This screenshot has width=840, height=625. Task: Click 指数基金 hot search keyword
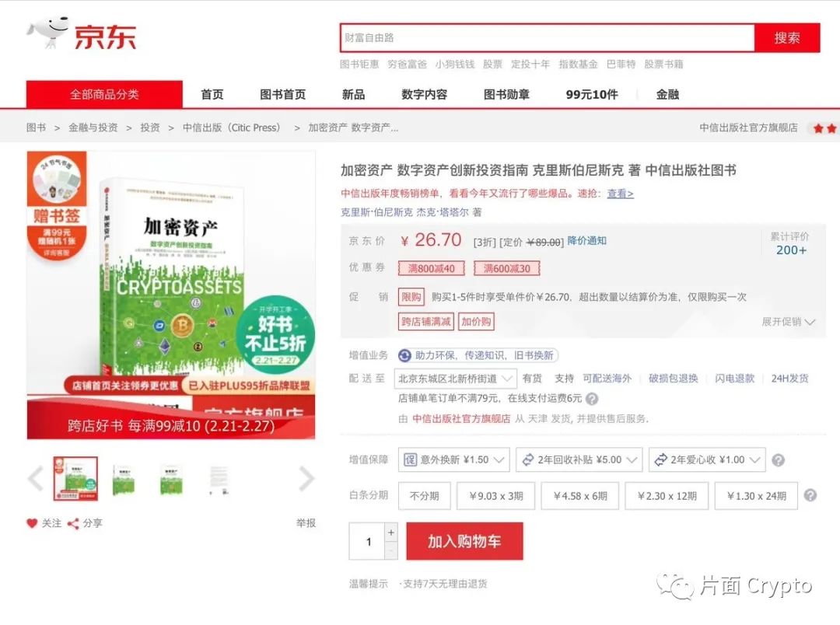[578, 65]
